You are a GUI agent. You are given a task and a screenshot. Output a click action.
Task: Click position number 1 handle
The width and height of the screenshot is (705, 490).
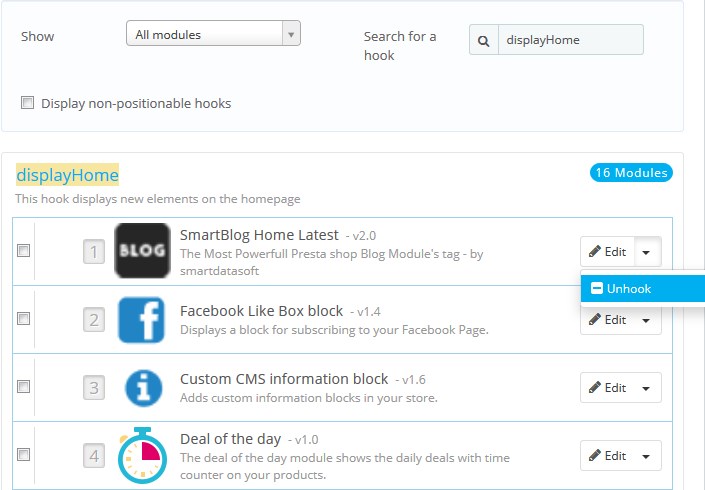(x=94, y=252)
